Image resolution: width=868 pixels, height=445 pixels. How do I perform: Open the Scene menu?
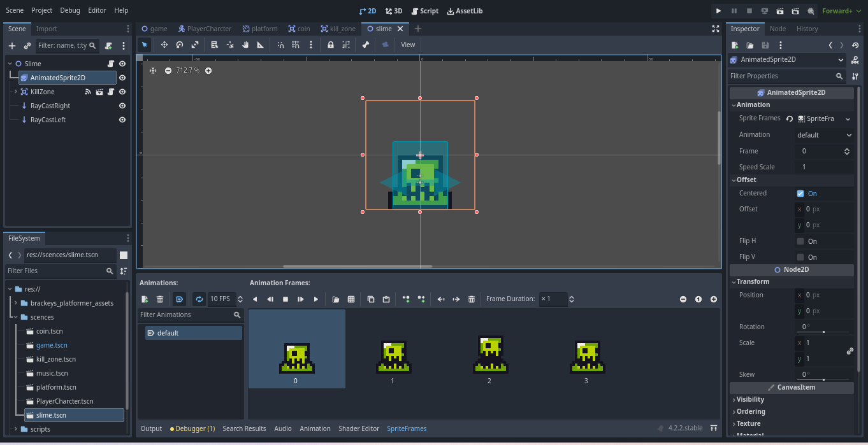pyautogui.click(x=15, y=10)
